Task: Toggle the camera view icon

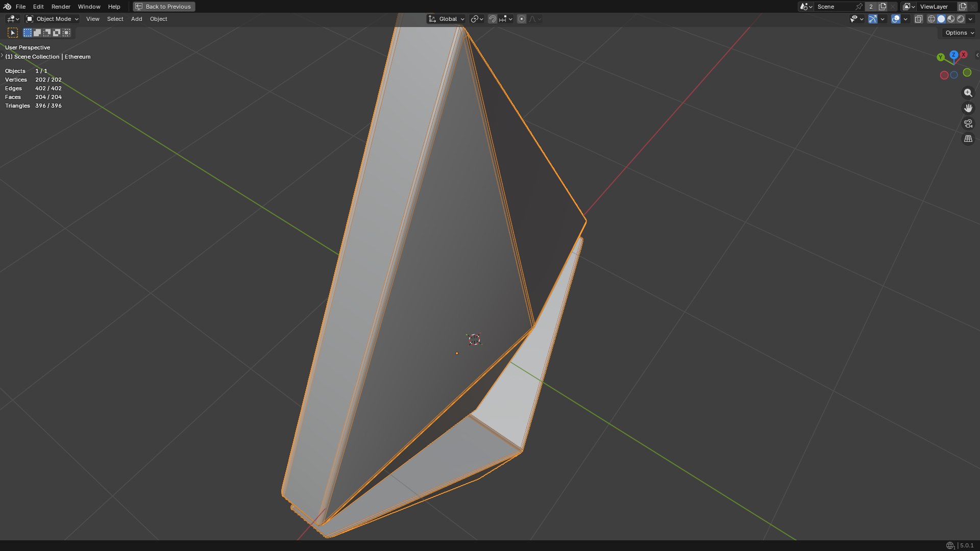Action: tap(968, 123)
